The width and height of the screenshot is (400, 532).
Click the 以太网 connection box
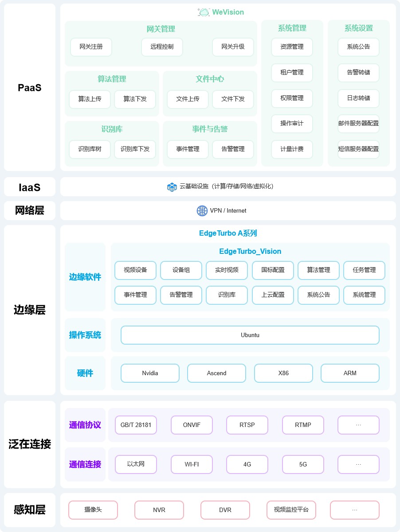[x=136, y=465]
